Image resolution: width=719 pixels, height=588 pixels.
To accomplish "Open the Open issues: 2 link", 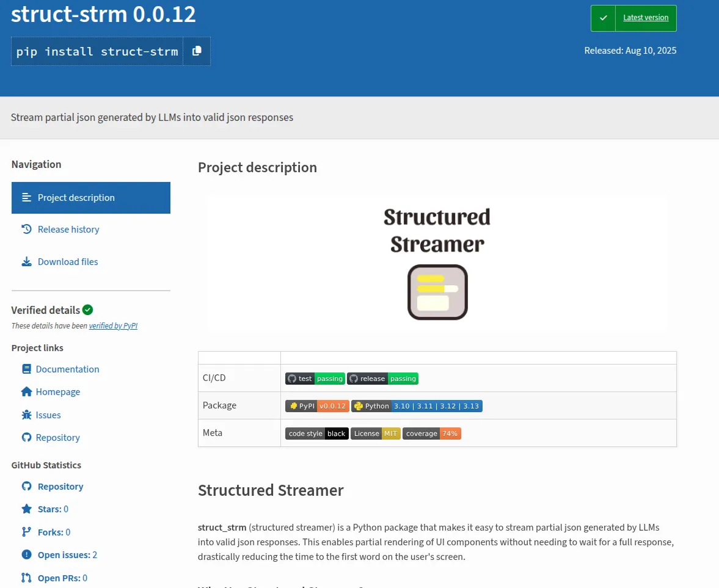I will [x=67, y=555].
